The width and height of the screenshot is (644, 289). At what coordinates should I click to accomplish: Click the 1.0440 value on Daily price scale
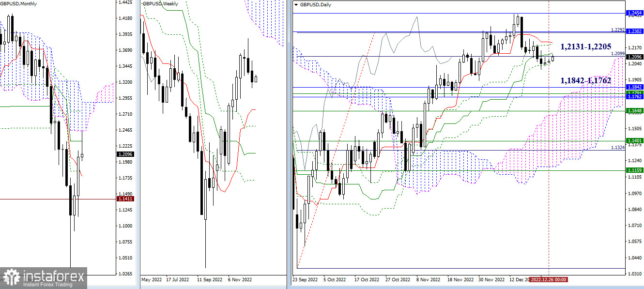(634, 258)
